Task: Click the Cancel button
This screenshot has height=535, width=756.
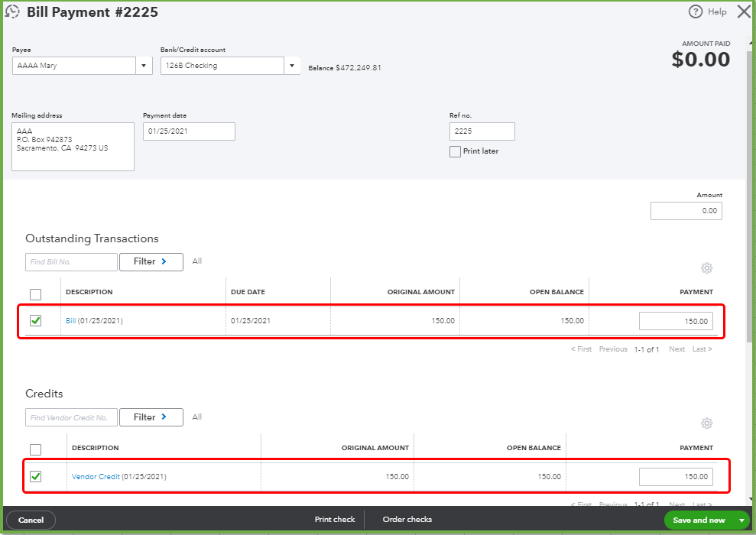Action: [x=31, y=520]
